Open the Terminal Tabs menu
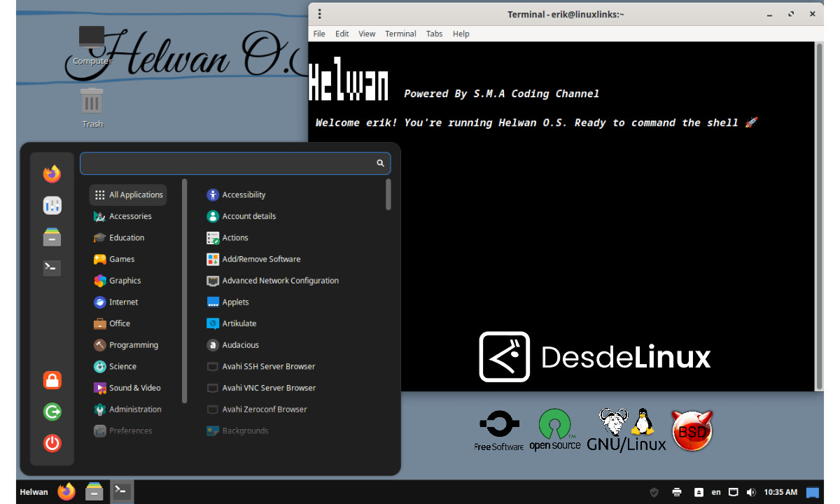 coord(434,34)
